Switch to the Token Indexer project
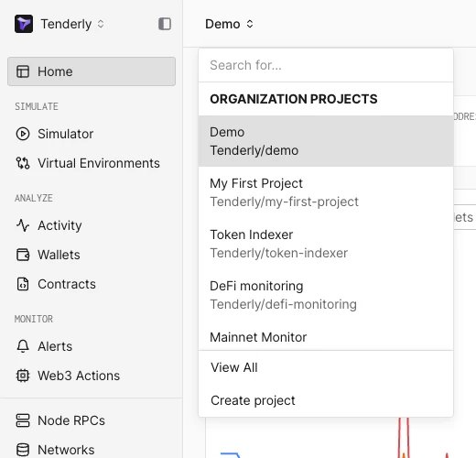The height and width of the screenshot is (458, 476). 326,244
